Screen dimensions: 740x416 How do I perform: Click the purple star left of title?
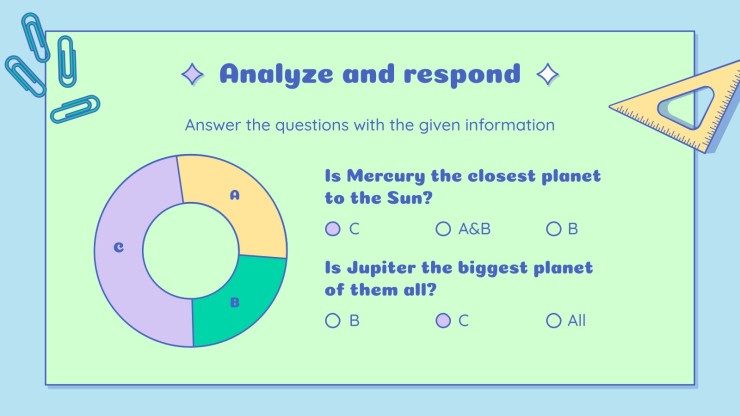pos(193,74)
